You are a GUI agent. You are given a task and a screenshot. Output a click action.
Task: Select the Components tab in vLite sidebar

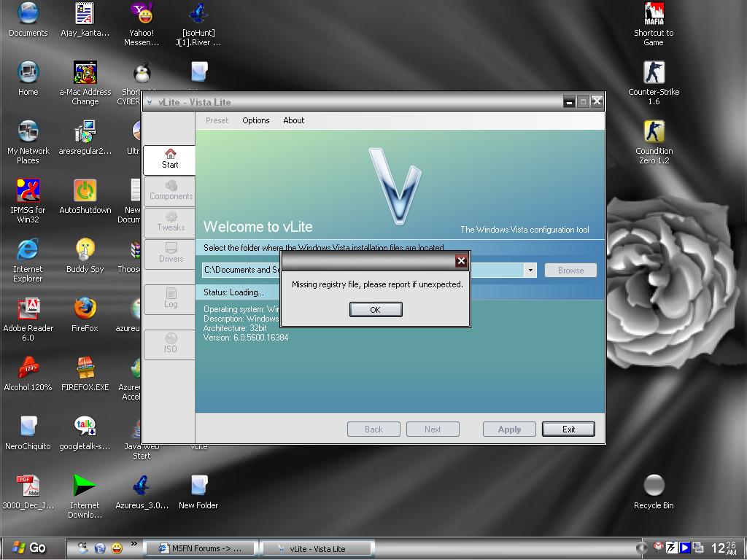[x=169, y=191]
